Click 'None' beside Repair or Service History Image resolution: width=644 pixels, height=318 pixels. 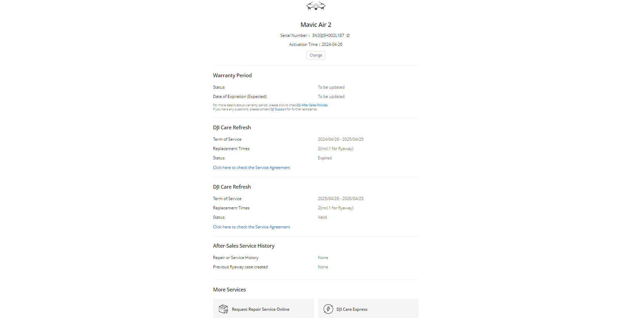click(x=323, y=258)
